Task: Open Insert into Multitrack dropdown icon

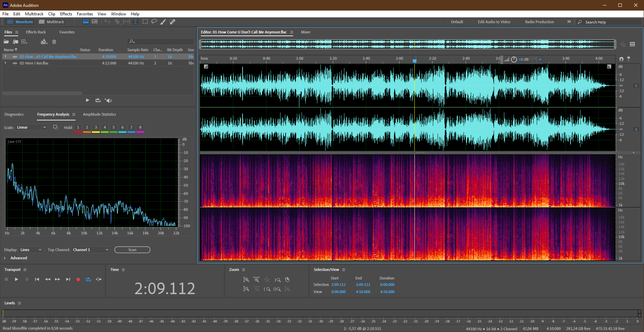Action: click(44, 42)
